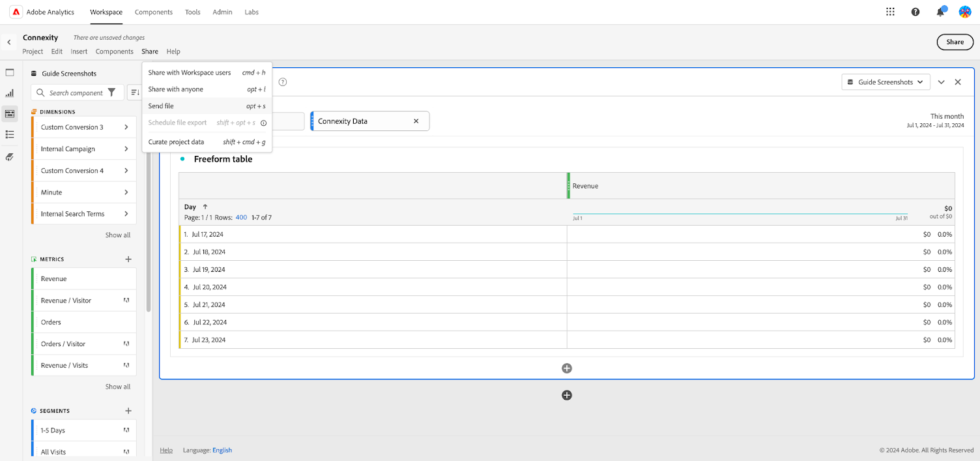
Task: Open the Rows 400 count selector
Action: pos(241,218)
